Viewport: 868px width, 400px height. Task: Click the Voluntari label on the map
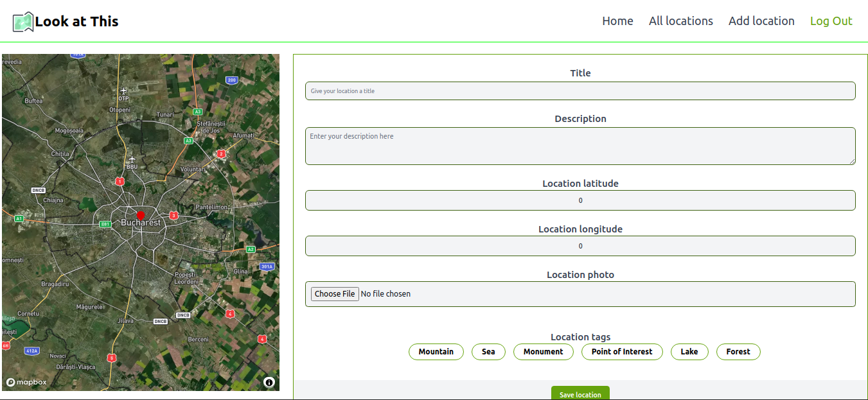pos(193,170)
